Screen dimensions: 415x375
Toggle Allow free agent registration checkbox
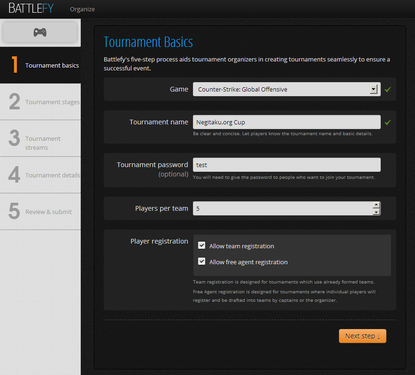[201, 261]
